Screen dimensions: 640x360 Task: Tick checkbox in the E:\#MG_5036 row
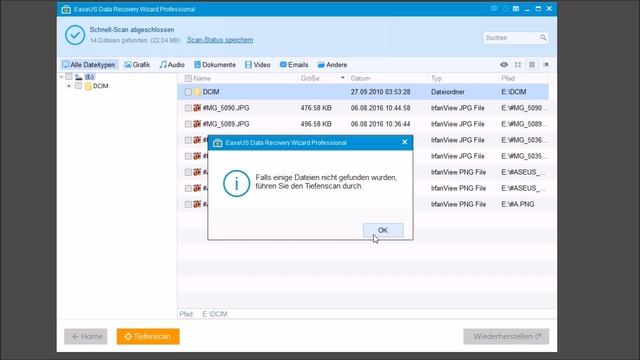click(x=188, y=140)
